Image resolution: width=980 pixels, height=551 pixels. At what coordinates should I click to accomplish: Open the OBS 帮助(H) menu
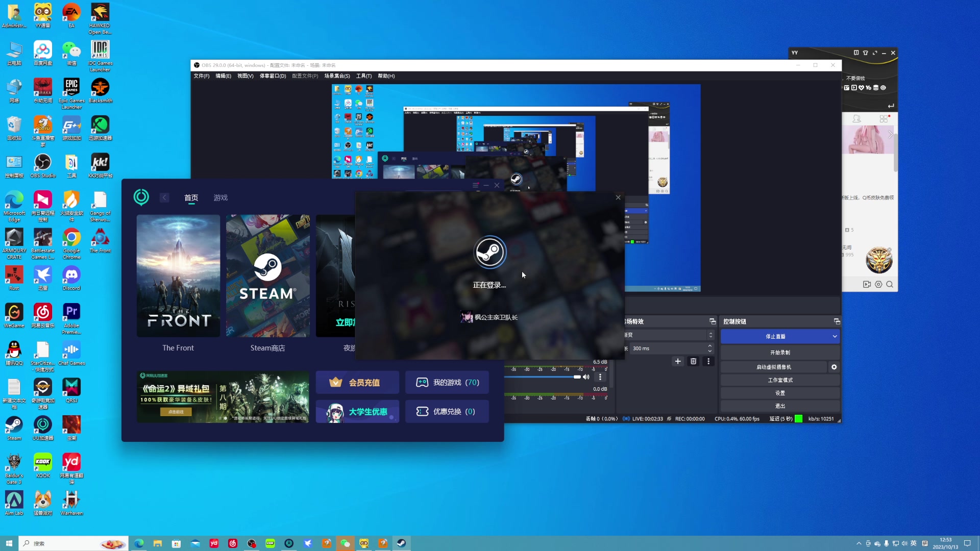(x=386, y=76)
